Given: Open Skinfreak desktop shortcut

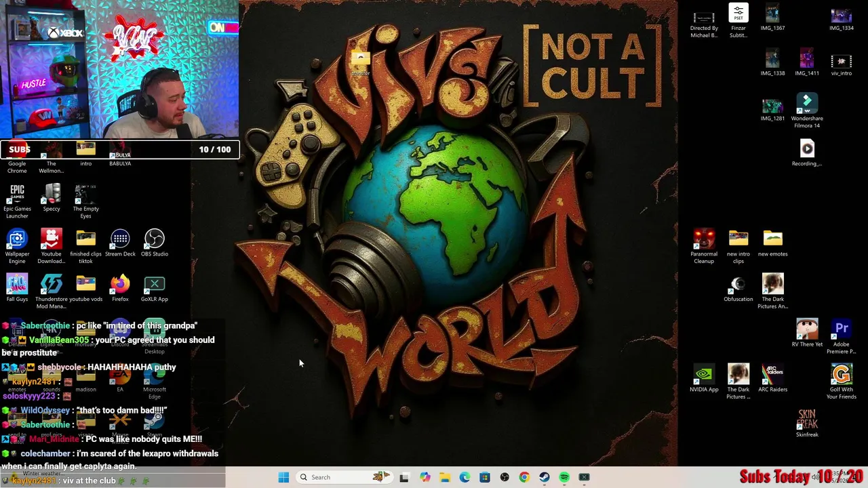Looking at the screenshot, I should pos(807,424).
